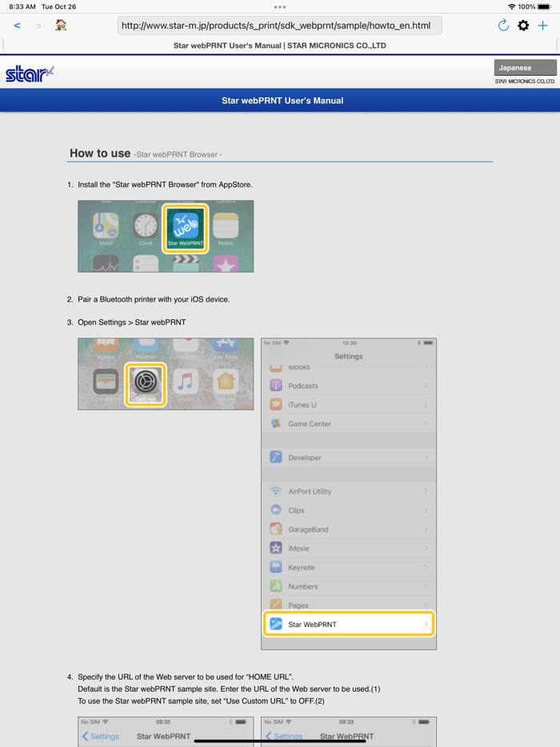
Task: Tap the battery status icon
Action: point(544,6)
